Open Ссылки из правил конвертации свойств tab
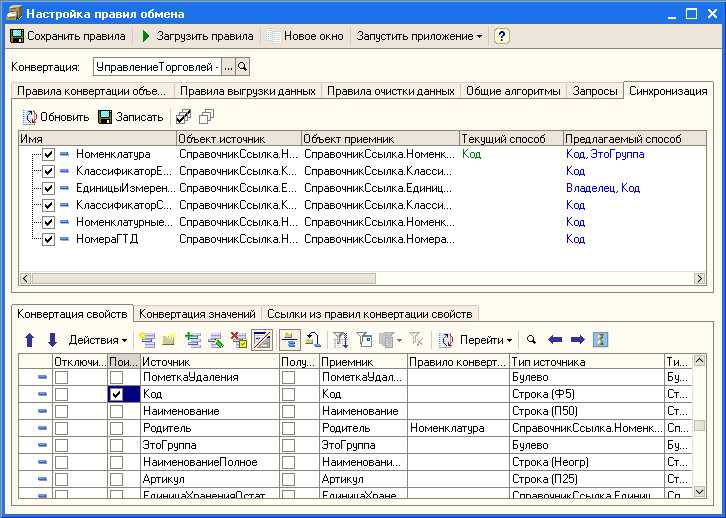This screenshot has height=518, width=726. pyautogui.click(x=369, y=314)
